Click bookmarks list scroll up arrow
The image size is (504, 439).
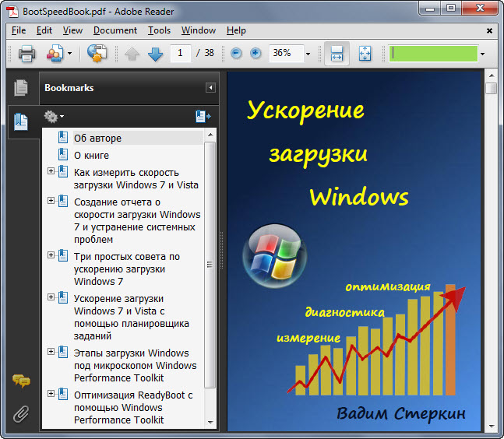[210, 135]
